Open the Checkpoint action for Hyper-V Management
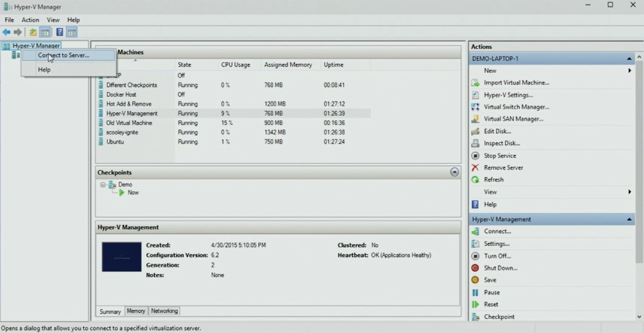The width and height of the screenshot is (644, 333). pos(500,316)
